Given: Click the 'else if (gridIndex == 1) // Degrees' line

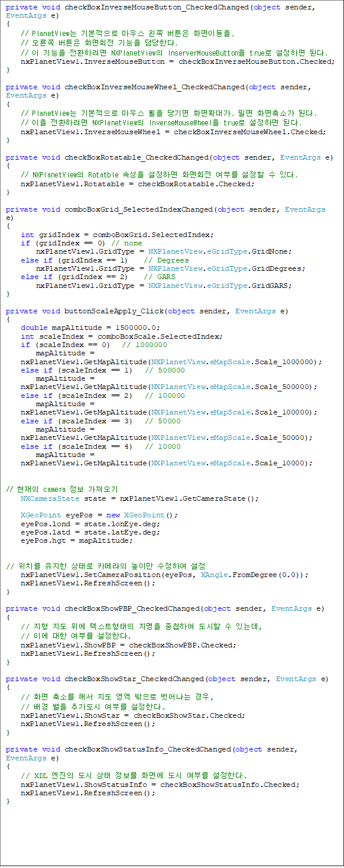Looking at the screenshot, I should (x=105, y=260).
